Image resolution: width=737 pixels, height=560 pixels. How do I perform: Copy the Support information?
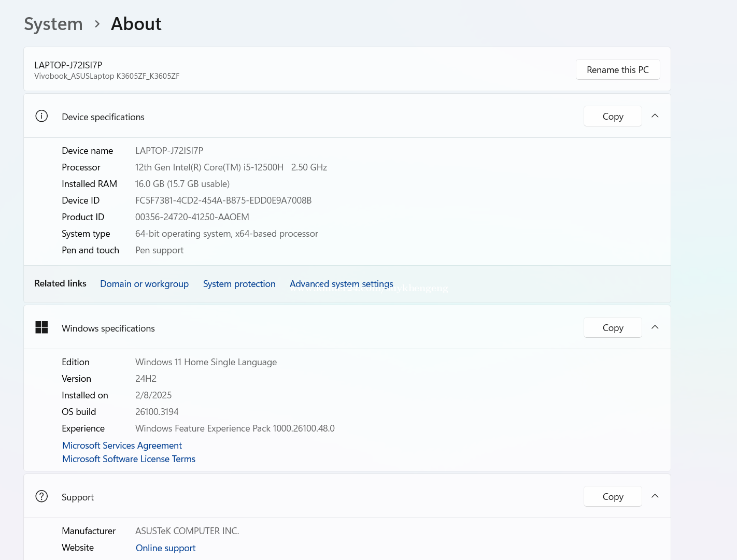pyautogui.click(x=613, y=496)
